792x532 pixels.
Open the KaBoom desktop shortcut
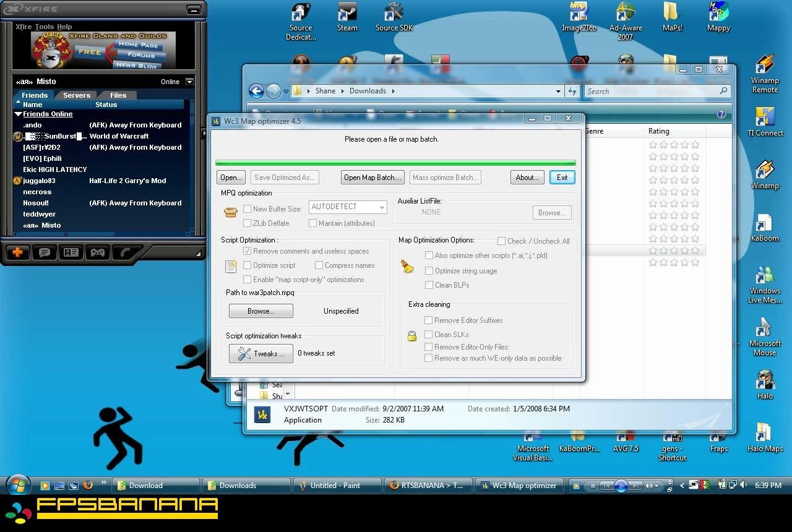pos(765,228)
